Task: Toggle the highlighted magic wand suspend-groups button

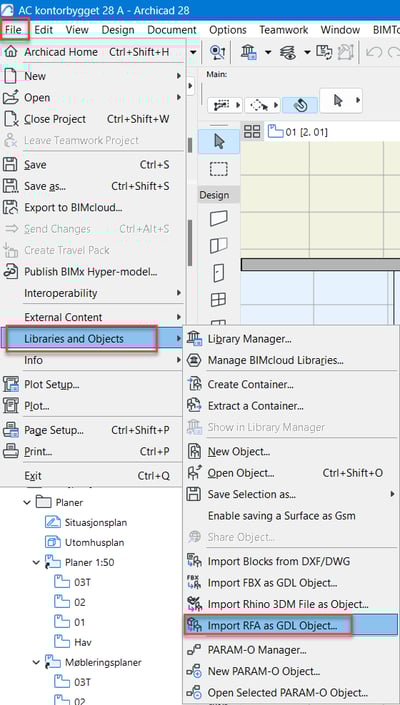Action: point(300,104)
